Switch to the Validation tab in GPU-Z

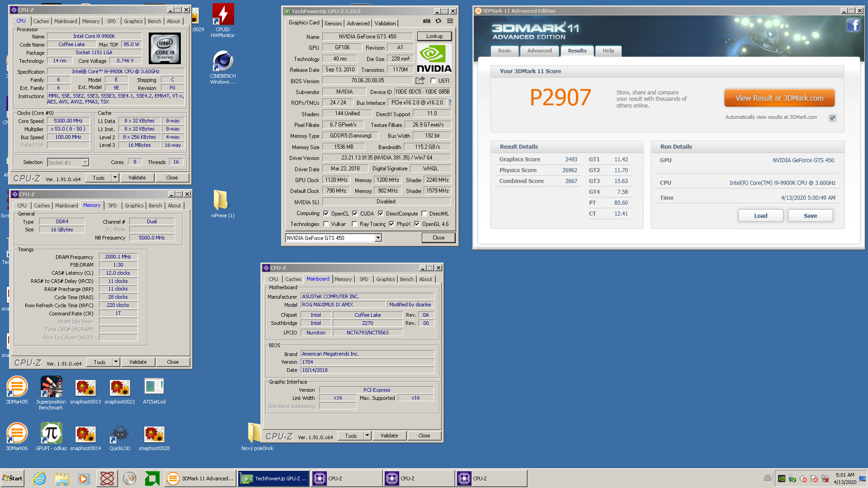(x=385, y=23)
